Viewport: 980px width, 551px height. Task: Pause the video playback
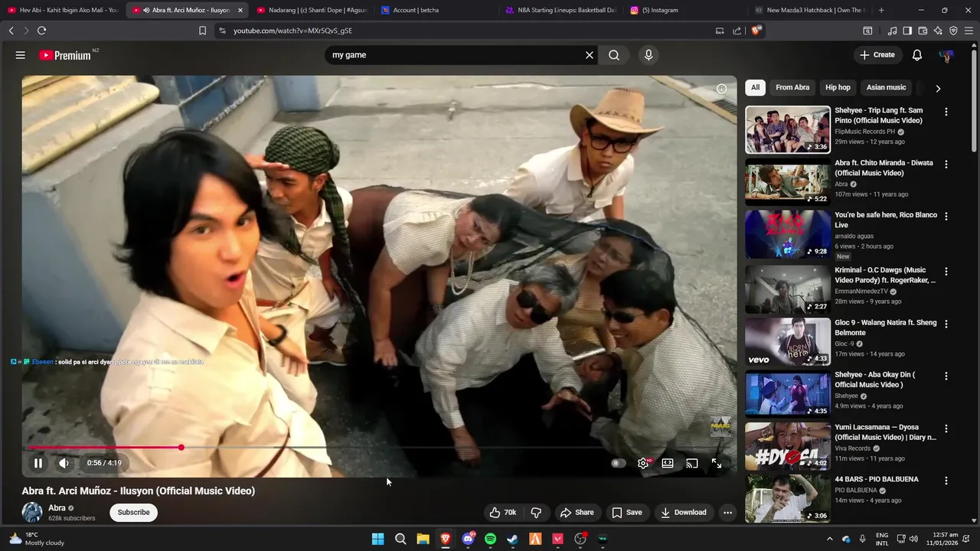(x=38, y=463)
